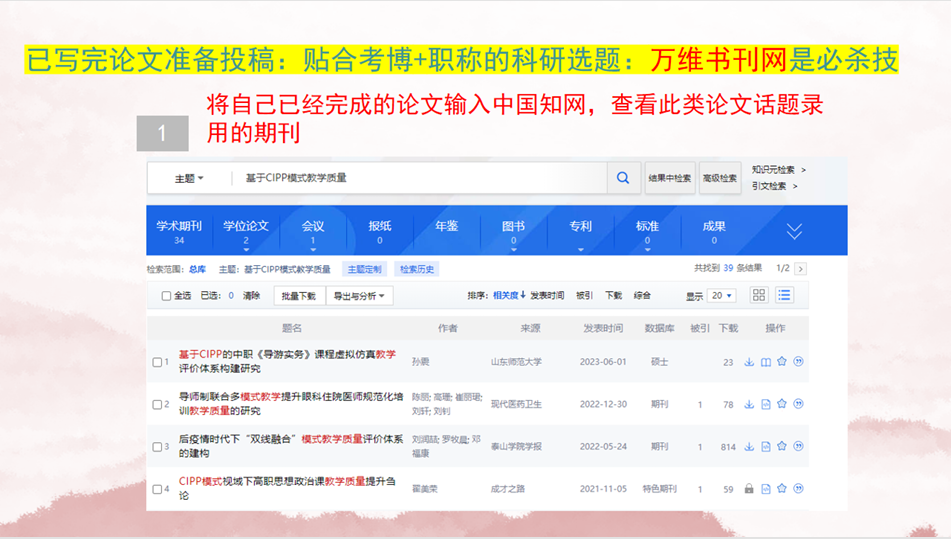Image resolution: width=951 pixels, height=539 pixels.
Task: Go to next results page arrow
Action: click(x=800, y=269)
